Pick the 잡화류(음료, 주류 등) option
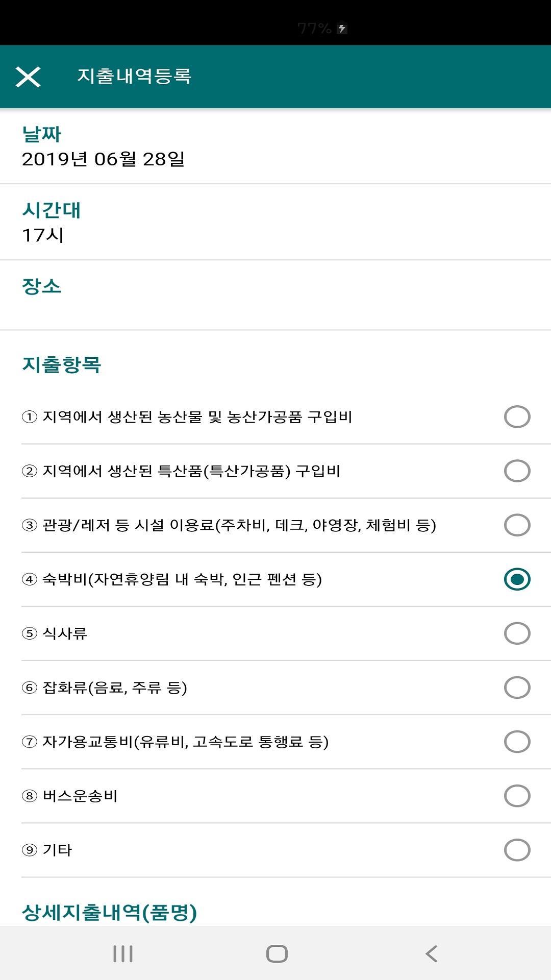This screenshot has width=551, height=980. tap(517, 688)
